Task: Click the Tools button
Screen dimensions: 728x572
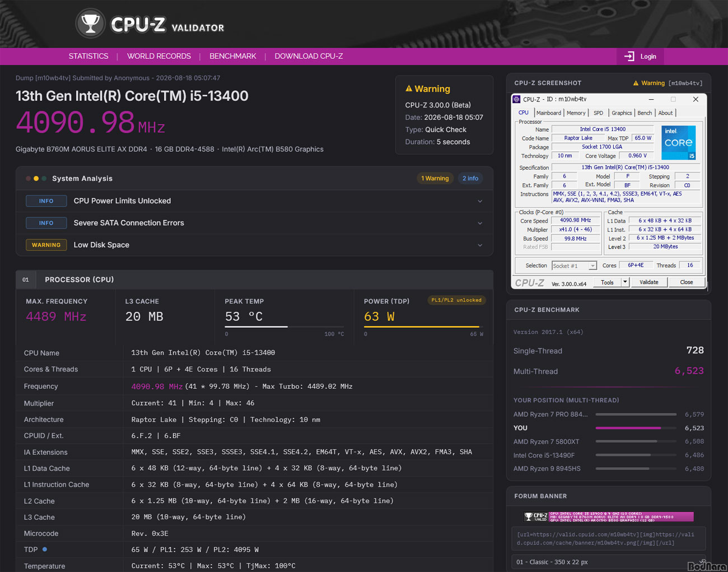Action: point(607,282)
